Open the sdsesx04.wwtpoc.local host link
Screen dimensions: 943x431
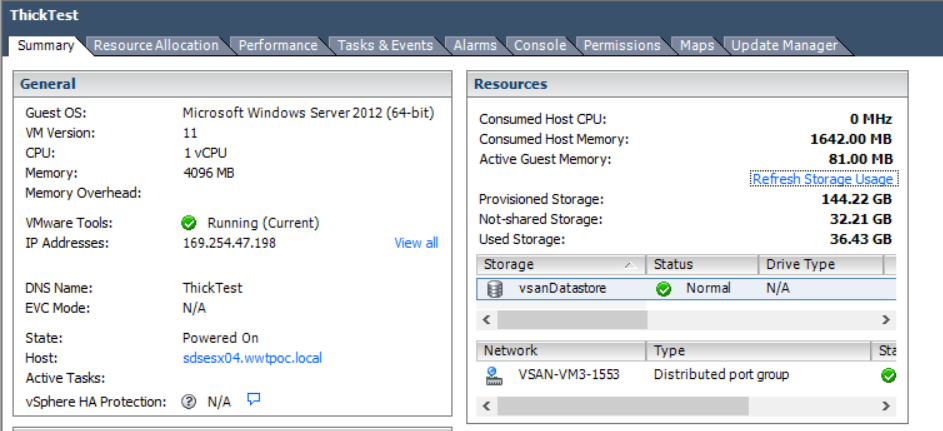(252, 358)
